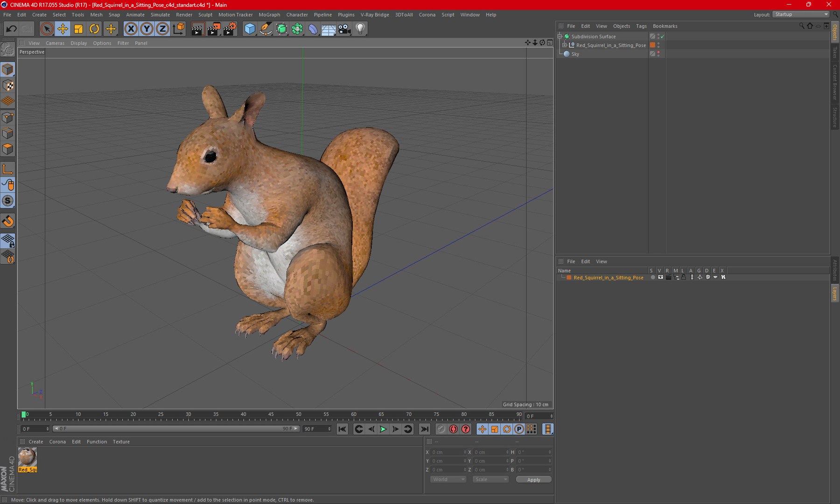Add a Light object
This screenshot has width=840, height=504.
click(x=360, y=29)
